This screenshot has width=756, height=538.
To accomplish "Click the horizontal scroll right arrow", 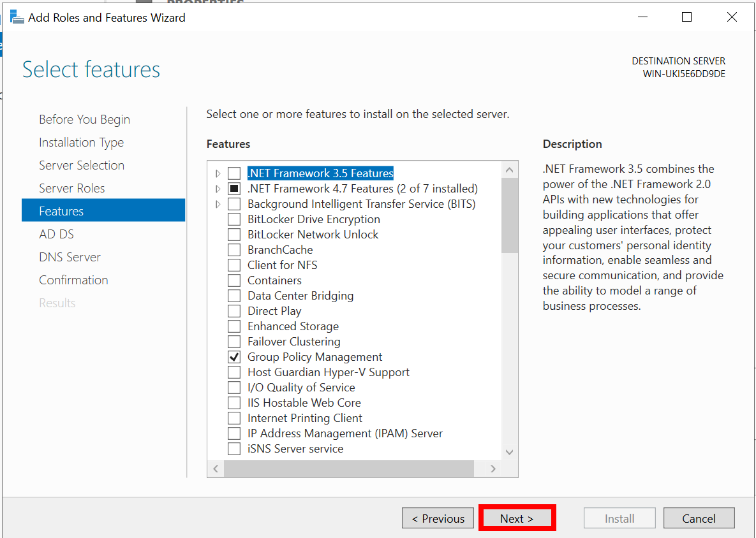I will point(493,469).
